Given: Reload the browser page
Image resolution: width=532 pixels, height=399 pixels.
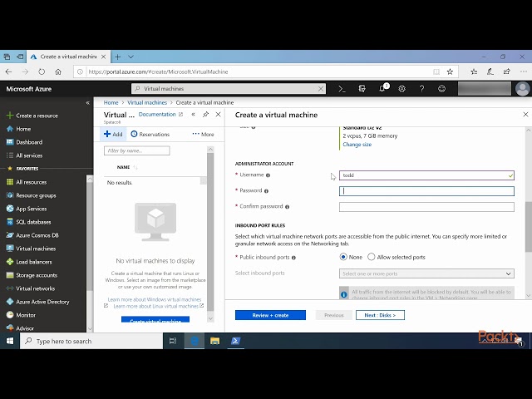Looking at the screenshot, I should 42,71.
